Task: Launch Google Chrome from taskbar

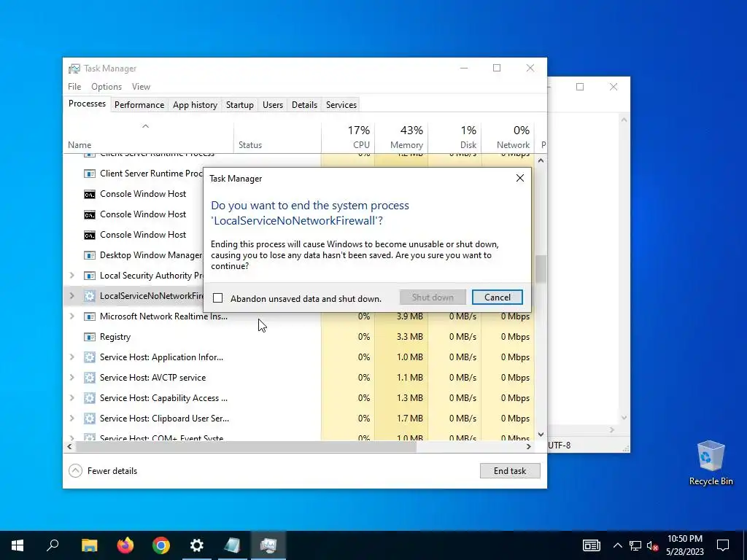Action: coord(161,545)
